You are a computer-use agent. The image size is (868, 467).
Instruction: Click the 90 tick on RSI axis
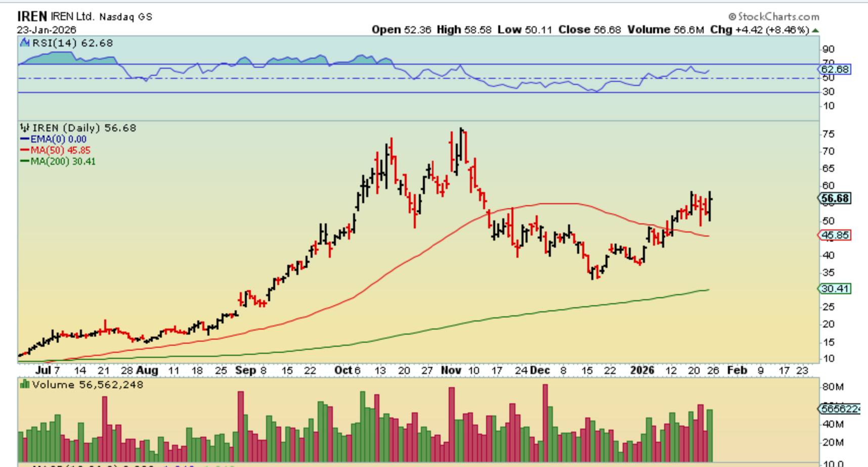tap(829, 49)
